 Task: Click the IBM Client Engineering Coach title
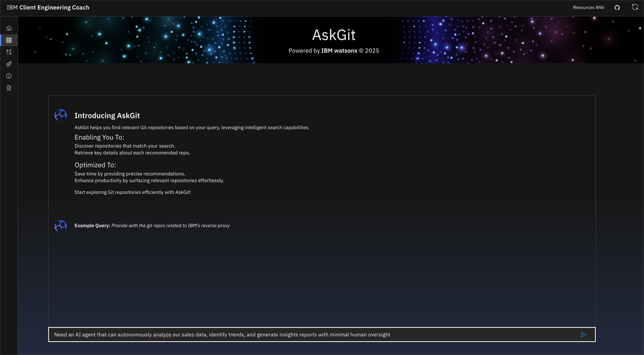coord(48,8)
